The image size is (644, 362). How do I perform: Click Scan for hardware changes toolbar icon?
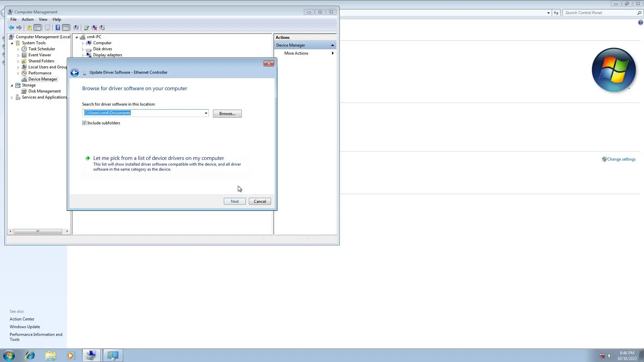[x=76, y=28]
